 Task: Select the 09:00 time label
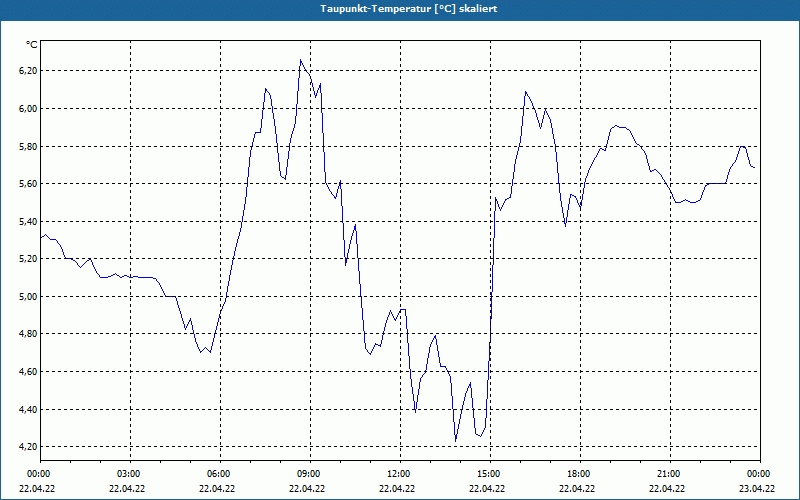[310, 474]
